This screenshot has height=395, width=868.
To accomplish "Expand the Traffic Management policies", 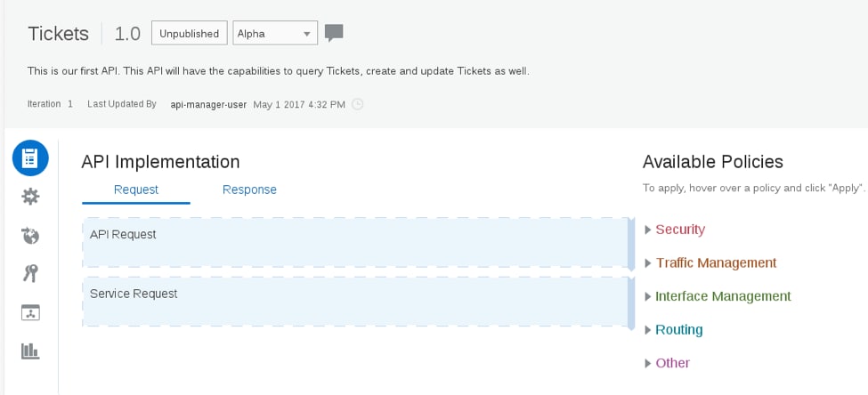I will pos(715,263).
